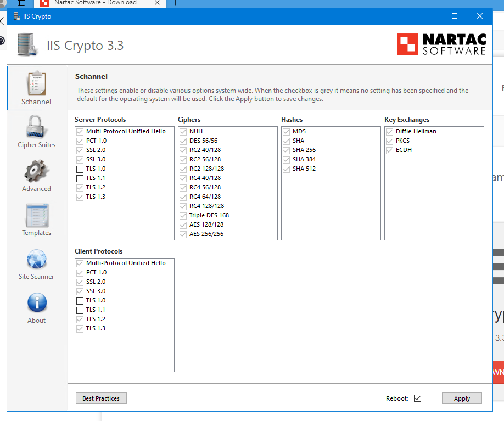Toggle Client Protocols SSL 3.0 checkbox

click(x=80, y=291)
